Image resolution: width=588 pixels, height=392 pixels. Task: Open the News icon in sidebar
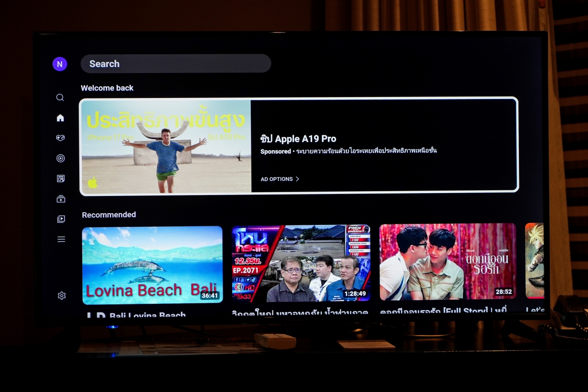(x=61, y=178)
